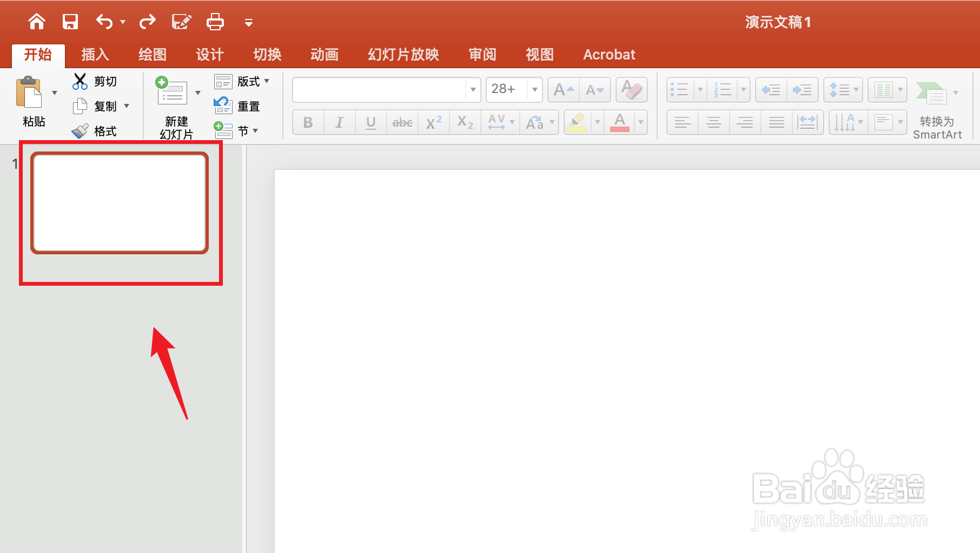Screen dimensions: 980x553
Task: Save the presentation with the floppy disk icon
Action: [x=70, y=22]
